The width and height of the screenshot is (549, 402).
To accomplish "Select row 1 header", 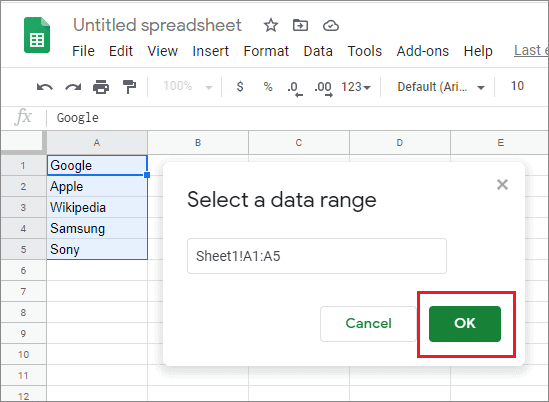I will pos(23,165).
